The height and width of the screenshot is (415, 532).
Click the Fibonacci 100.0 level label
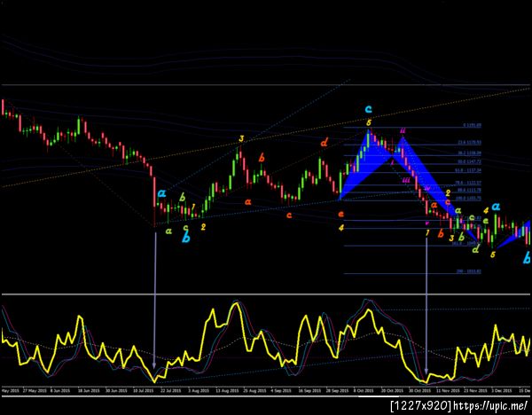pyautogui.click(x=469, y=198)
